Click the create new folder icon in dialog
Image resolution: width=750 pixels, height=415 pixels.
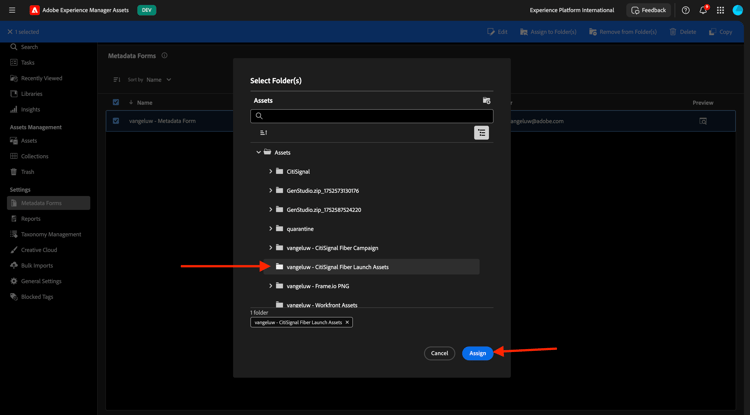[x=486, y=100]
